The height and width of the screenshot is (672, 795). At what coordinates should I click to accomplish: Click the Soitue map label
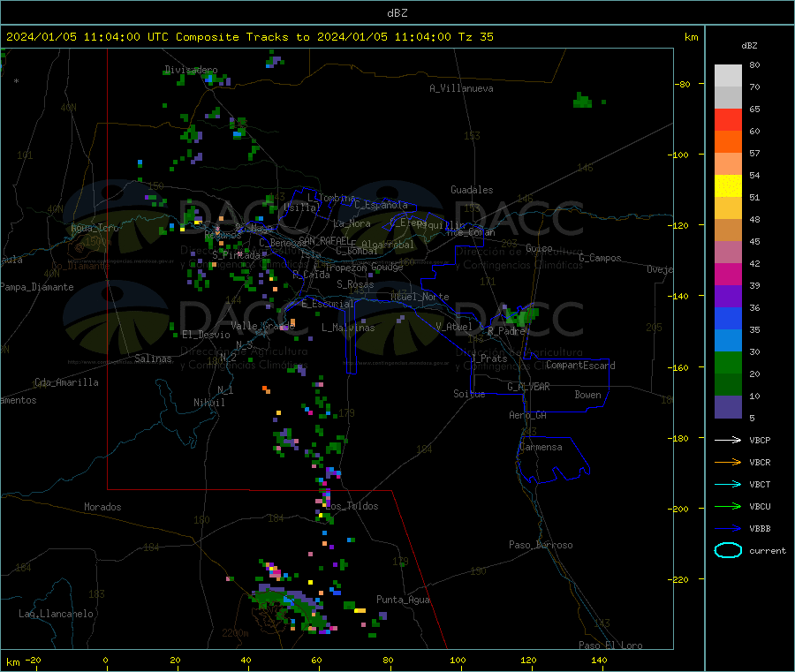[x=469, y=394]
